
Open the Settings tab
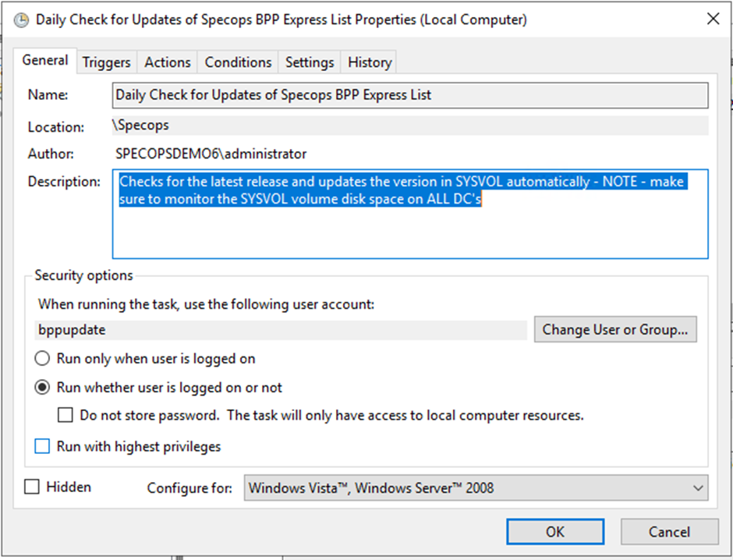pyautogui.click(x=310, y=62)
